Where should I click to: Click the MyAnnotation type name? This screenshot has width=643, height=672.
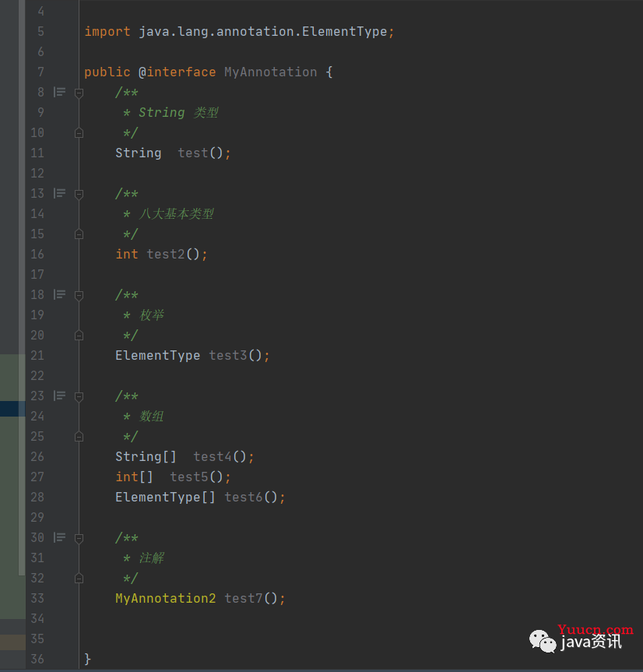(270, 72)
